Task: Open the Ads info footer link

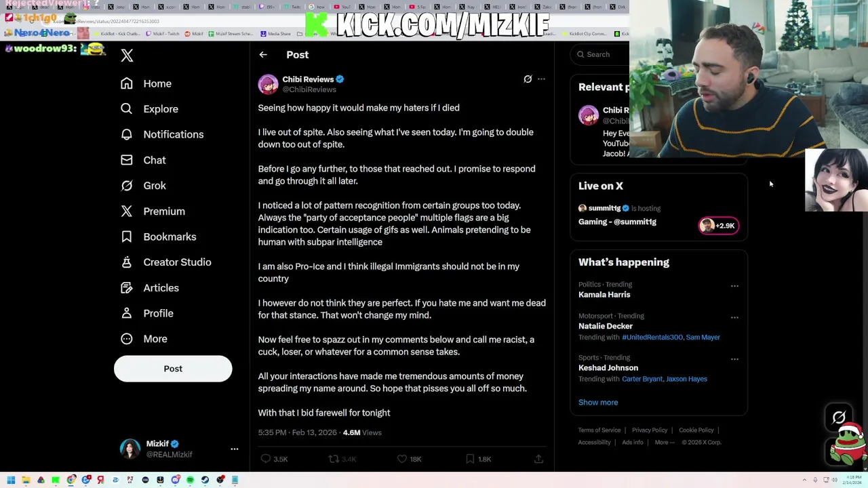Action: tap(633, 443)
